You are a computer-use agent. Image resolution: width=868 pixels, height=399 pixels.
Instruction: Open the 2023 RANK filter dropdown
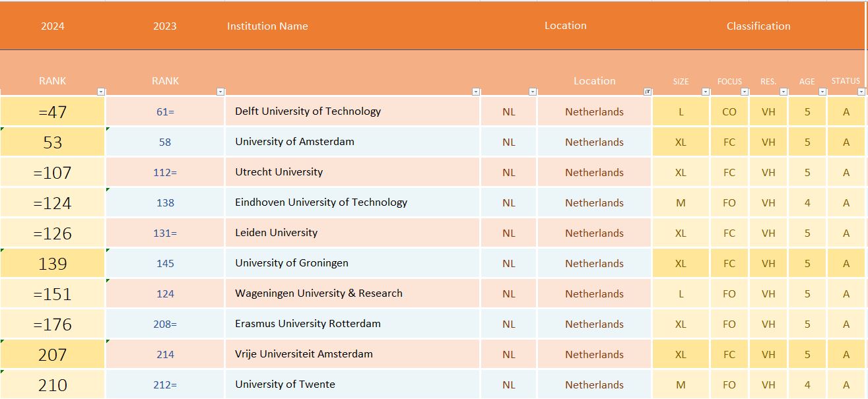pyautogui.click(x=220, y=92)
